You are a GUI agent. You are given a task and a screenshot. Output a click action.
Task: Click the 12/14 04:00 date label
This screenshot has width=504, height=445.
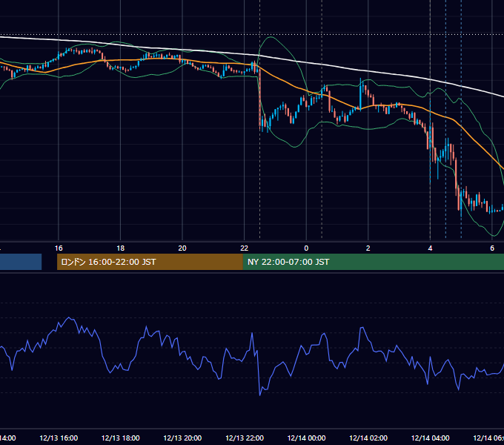point(431,438)
